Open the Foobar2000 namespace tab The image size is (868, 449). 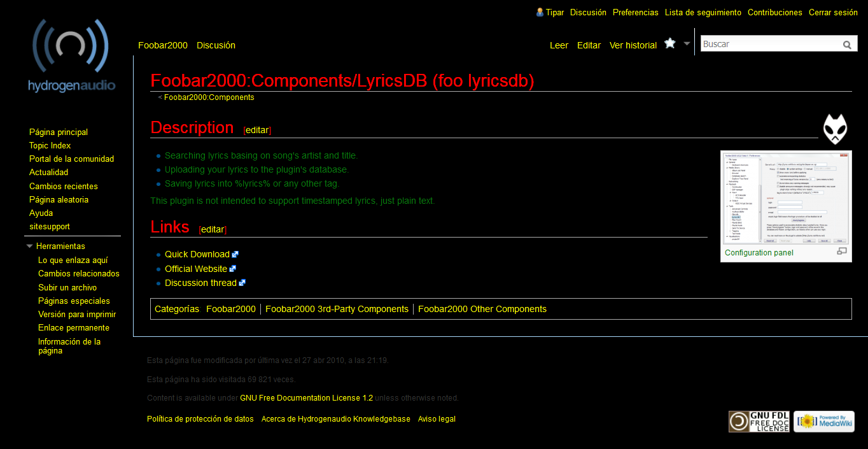(x=163, y=45)
